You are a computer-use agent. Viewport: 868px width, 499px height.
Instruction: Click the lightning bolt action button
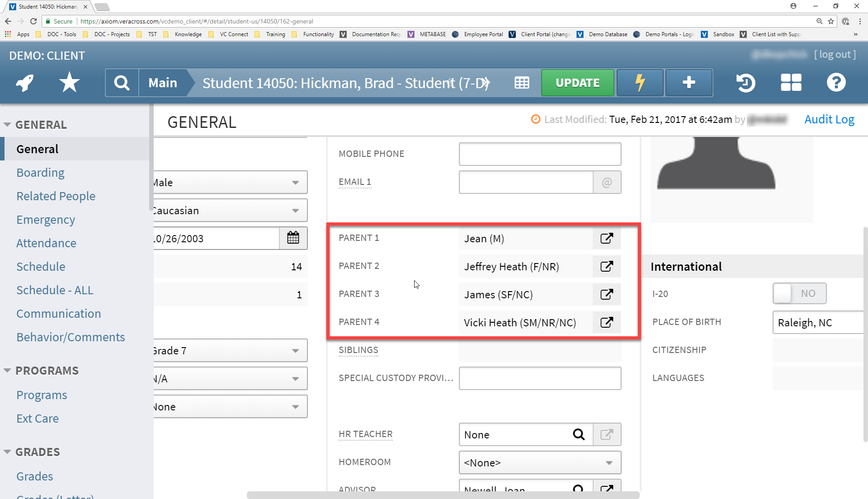pyautogui.click(x=640, y=83)
